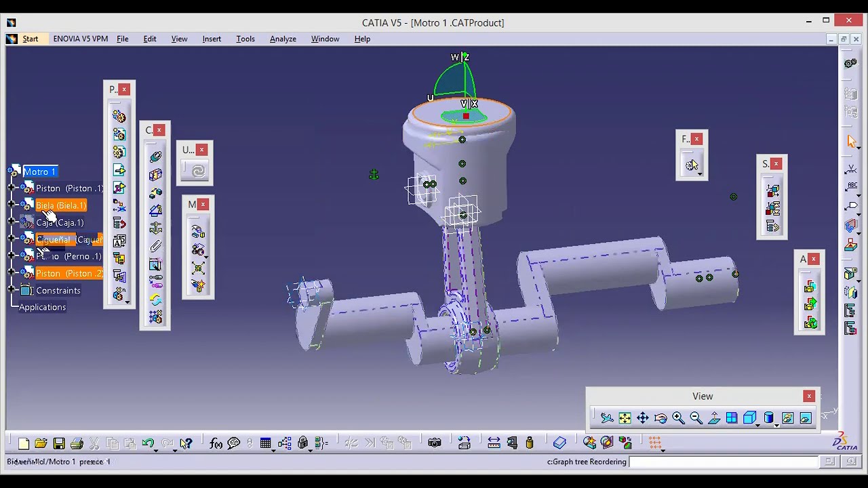Close the C constraints floating toolbar

pos(159,130)
